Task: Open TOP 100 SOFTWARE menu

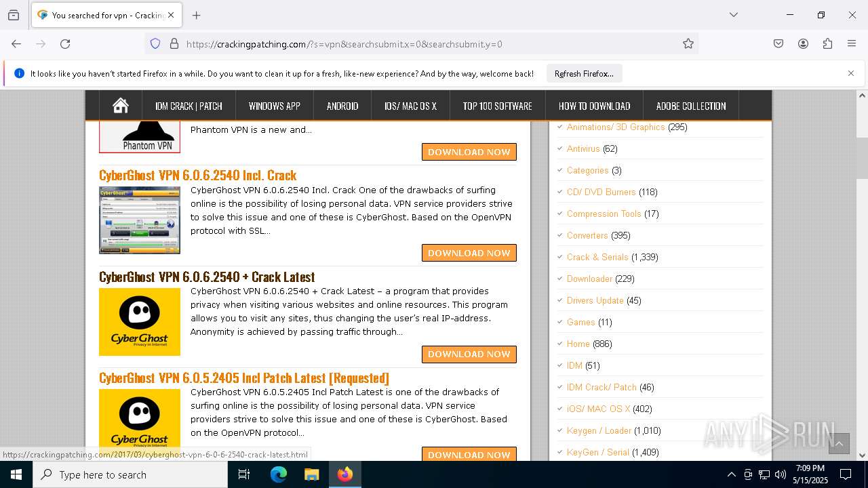Action: (498, 106)
